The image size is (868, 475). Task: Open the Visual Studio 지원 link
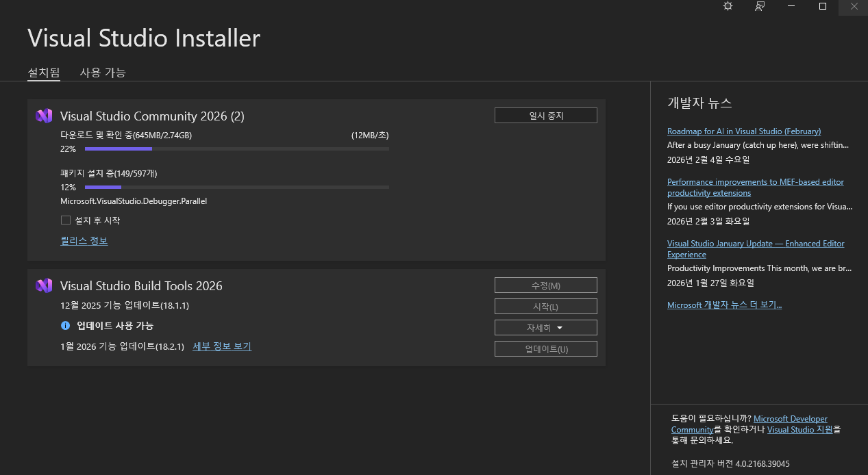click(800, 430)
